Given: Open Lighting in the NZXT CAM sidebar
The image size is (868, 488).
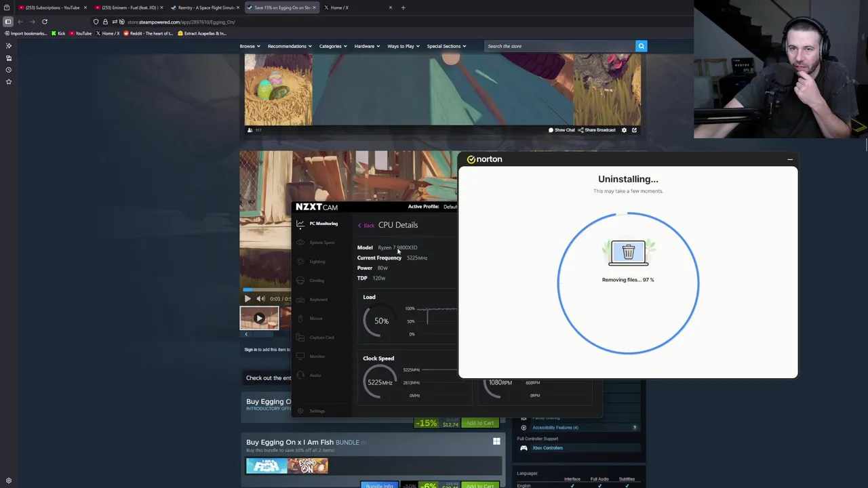Looking at the screenshot, I should (312, 262).
